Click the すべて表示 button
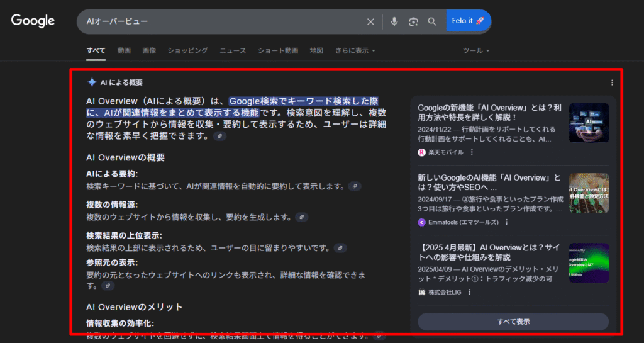The height and width of the screenshot is (343, 644). (x=513, y=322)
